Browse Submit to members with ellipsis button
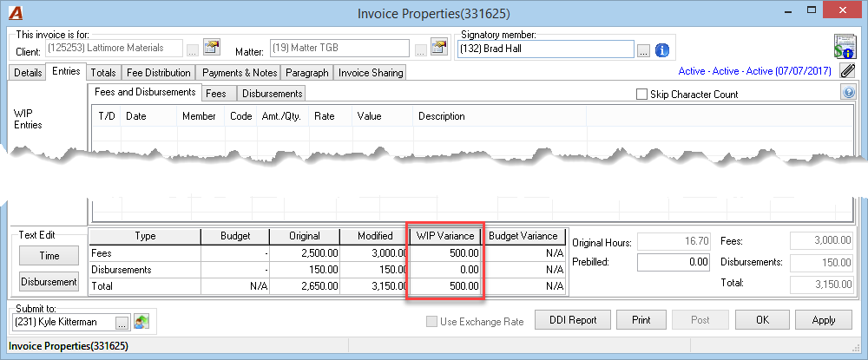 click(123, 323)
